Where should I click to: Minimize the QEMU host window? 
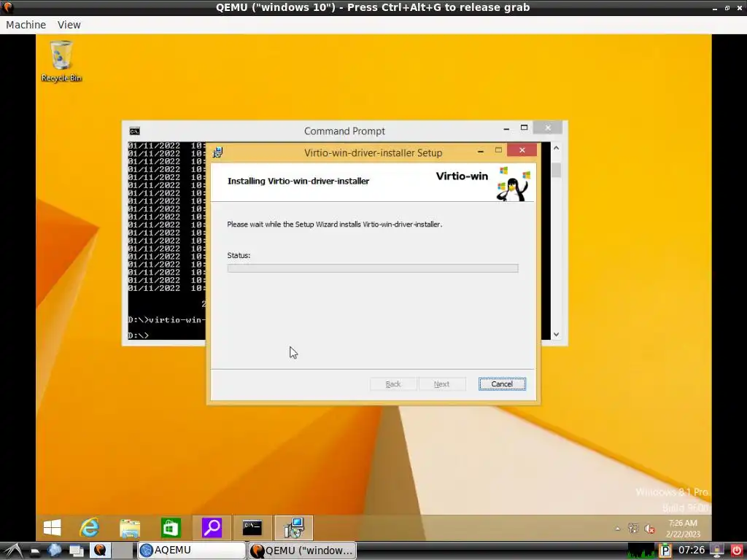715,8
